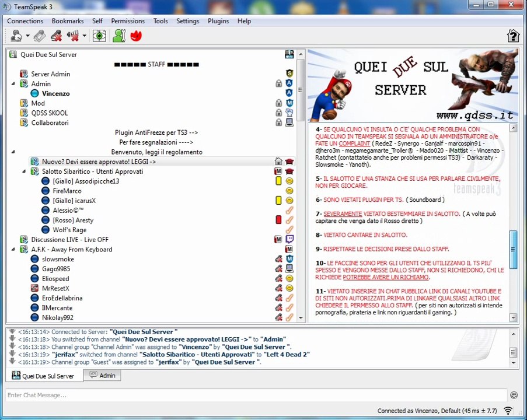Open the Bookmarks menu
527x420 pixels.
click(x=68, y=21)
